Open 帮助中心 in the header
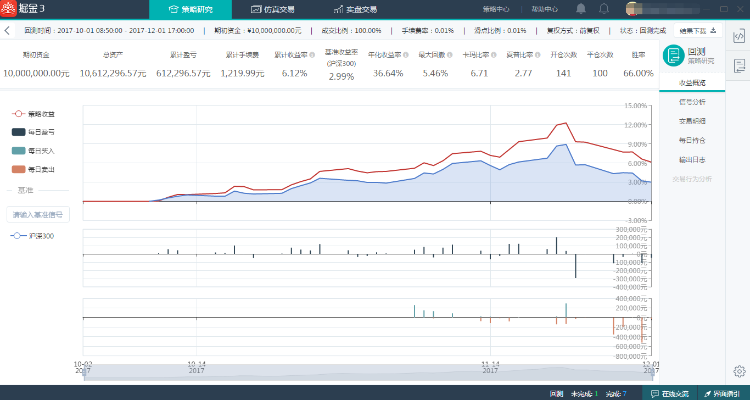 point(544,9)
